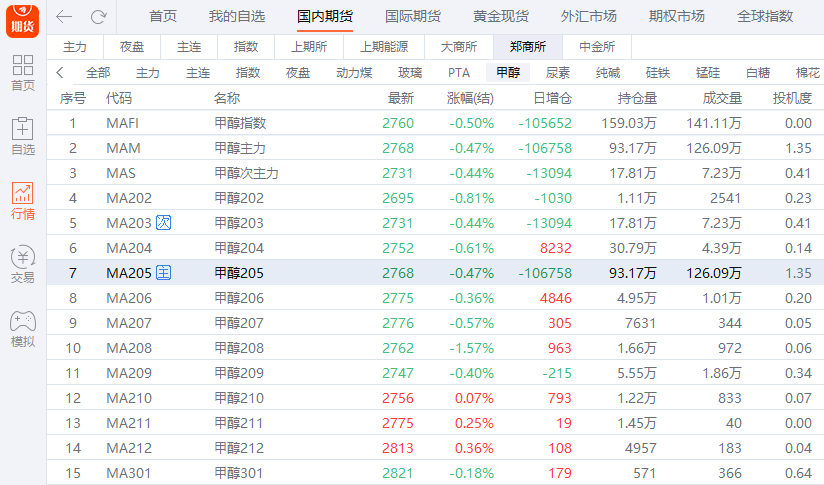The height and width of the screenshot is (485, 824).
Task: Select the 大商所 exchange tab
Action: (x=458, y=47)
